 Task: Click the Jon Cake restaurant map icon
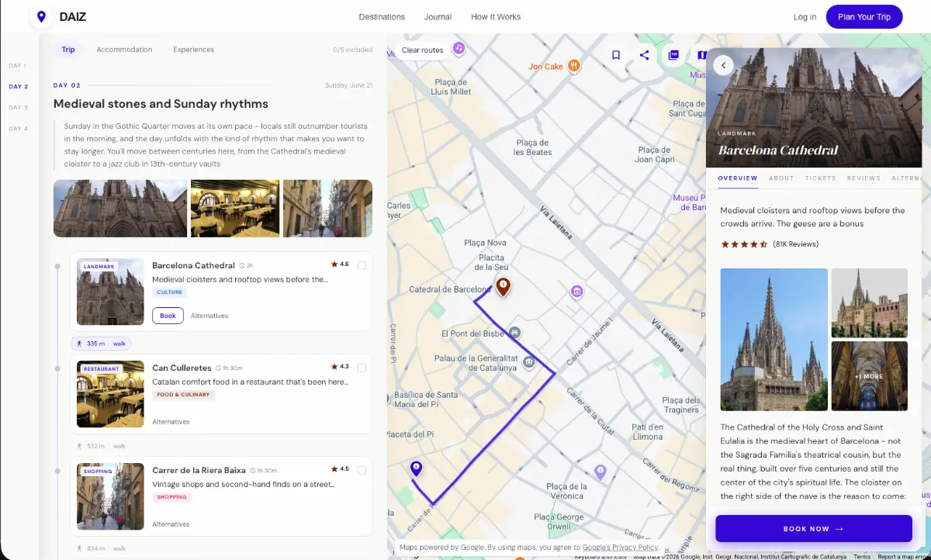(573, 66)
